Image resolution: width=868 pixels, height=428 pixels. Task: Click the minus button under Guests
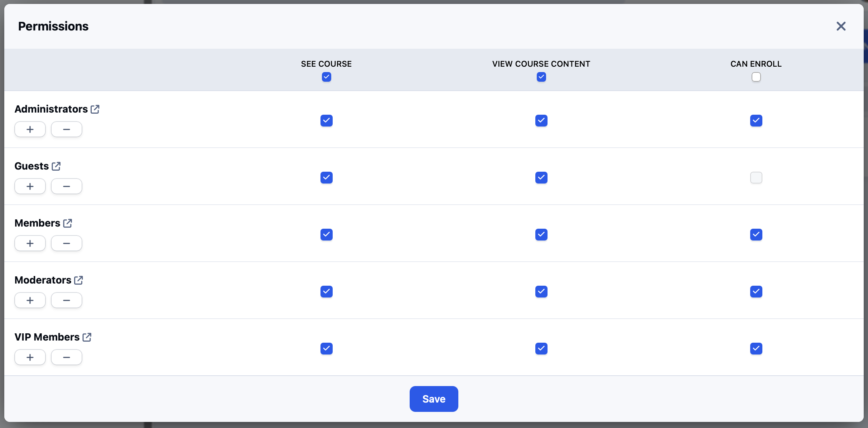[x=67, y=186]
